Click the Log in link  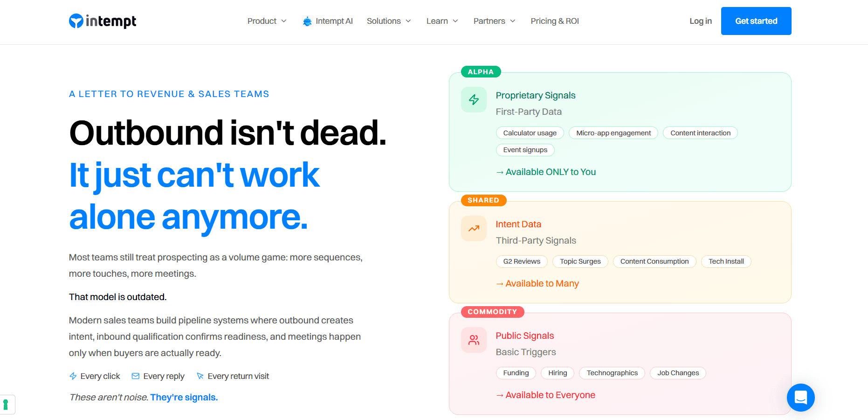pos(700,21)
